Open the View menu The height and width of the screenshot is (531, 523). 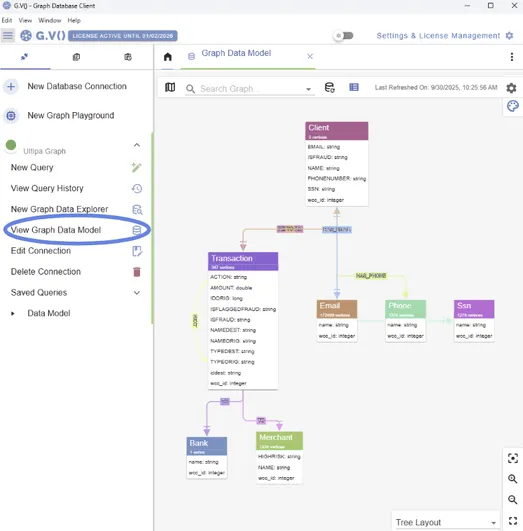click(x=25, y=20)
